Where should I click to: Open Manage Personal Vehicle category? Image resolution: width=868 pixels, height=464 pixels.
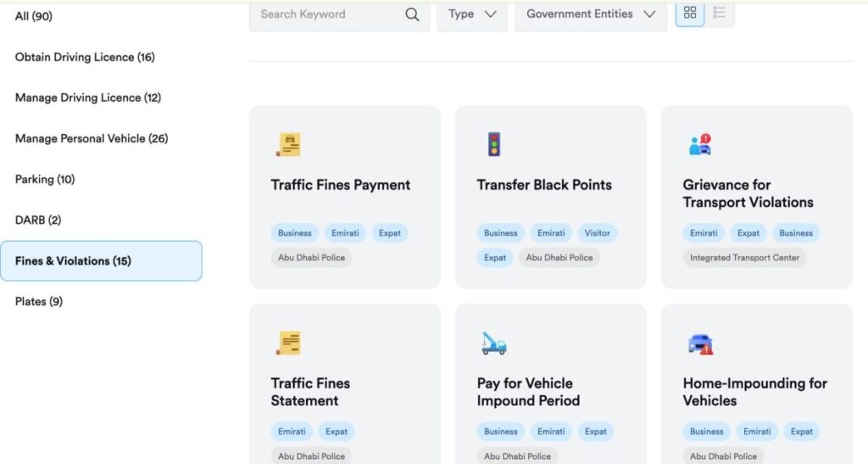(92, 138)
